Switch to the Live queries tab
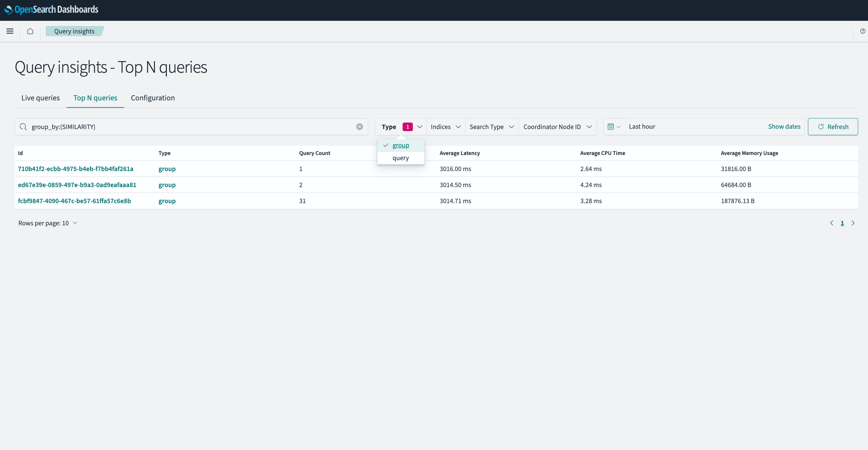Screen dimensions: 868x450 click(40, 98)
